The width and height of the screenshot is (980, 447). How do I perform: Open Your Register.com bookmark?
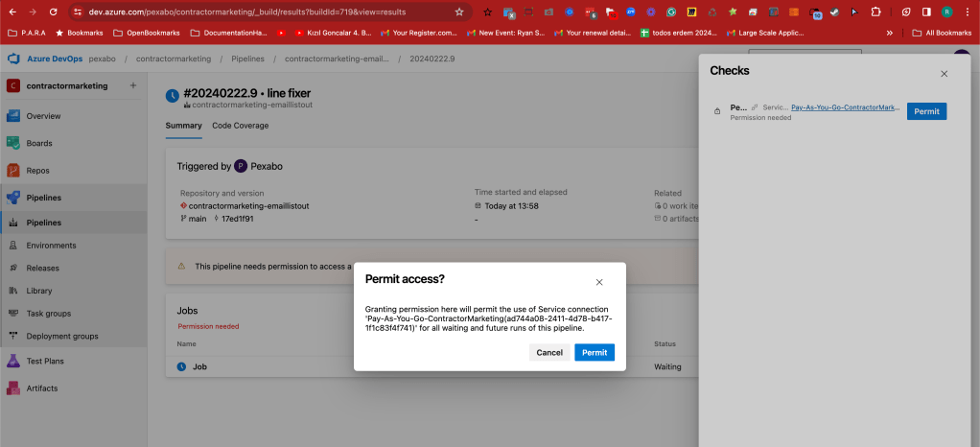(419, 33)
